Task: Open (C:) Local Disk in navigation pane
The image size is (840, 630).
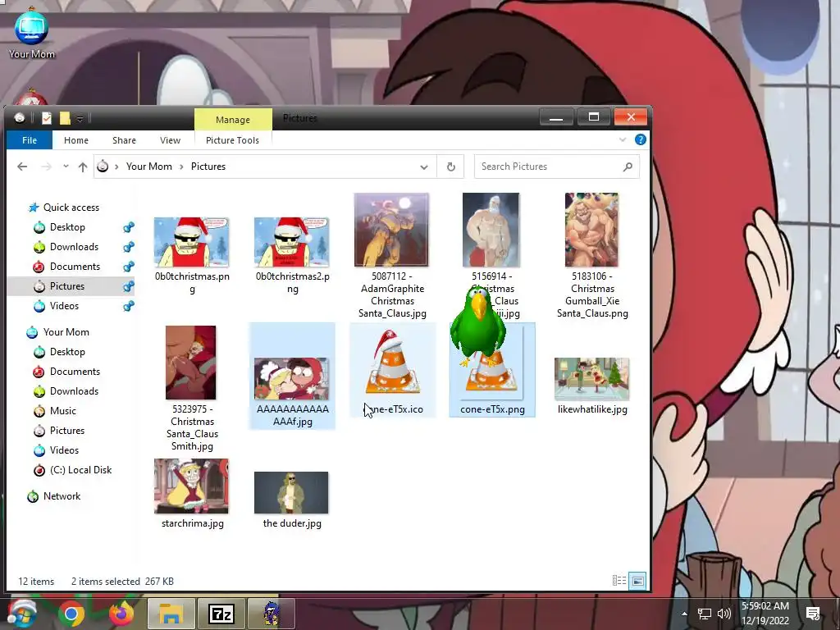Action: (80, 470)
